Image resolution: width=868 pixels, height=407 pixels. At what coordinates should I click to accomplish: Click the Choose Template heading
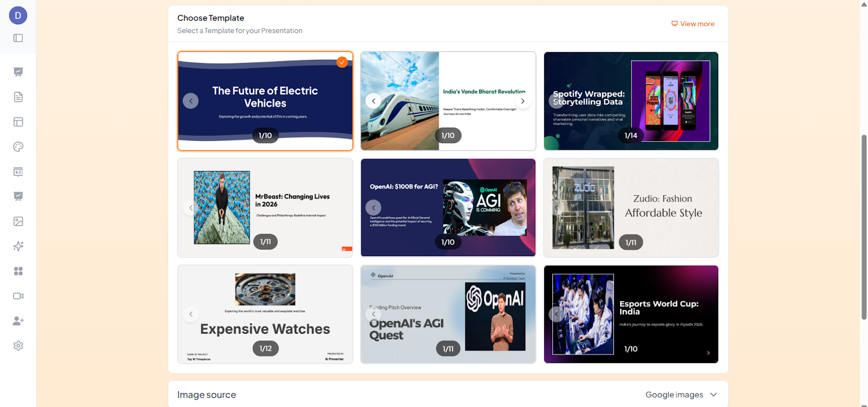tap(210, 18)
